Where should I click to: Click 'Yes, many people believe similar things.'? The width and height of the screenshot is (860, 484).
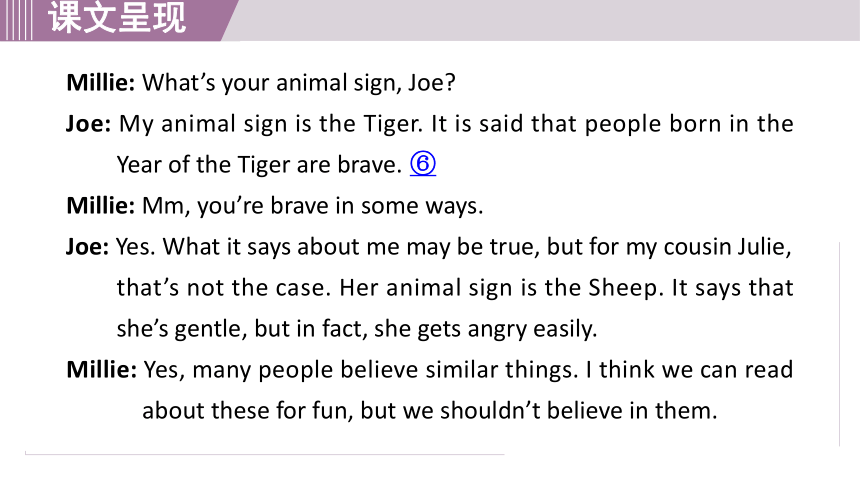[x=361, y=370]
